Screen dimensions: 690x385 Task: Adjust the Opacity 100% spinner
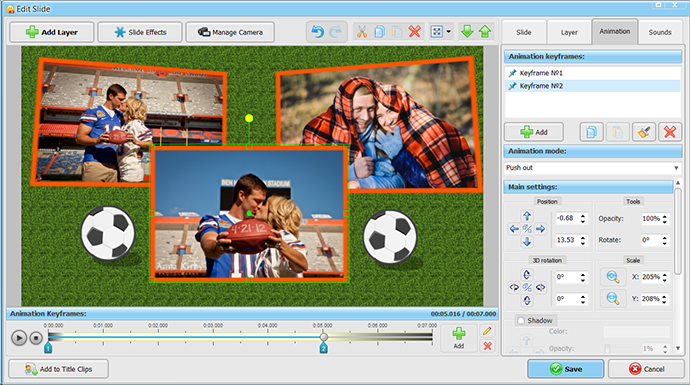(x=664, y=218)
